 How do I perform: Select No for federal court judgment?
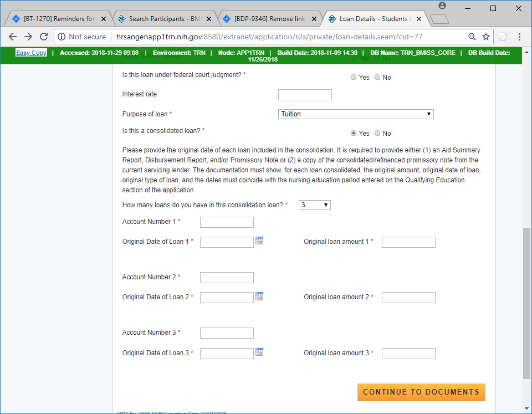point(377,78)
